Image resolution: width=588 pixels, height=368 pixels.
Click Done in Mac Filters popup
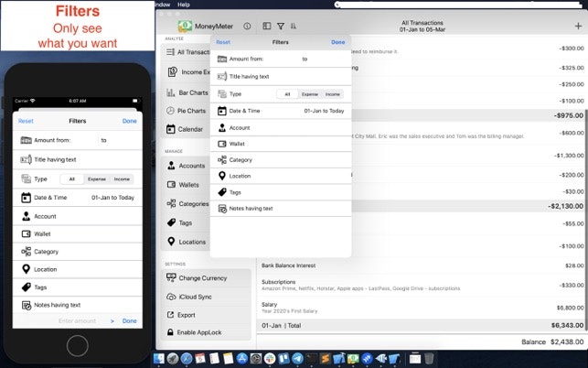(337, 42)
